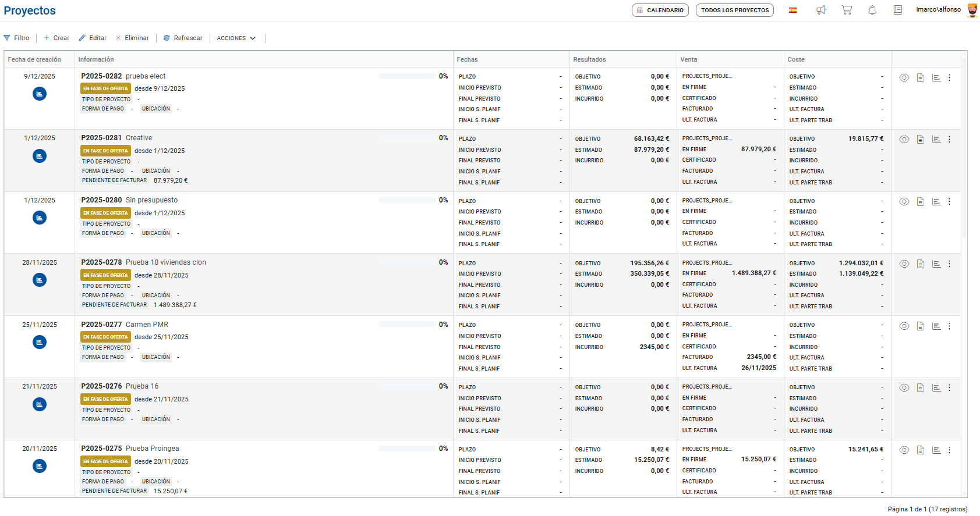The width and height of the screenshot is (980, 516).
Task: Open the shopping cart icon
Action: tap(847, 10)
